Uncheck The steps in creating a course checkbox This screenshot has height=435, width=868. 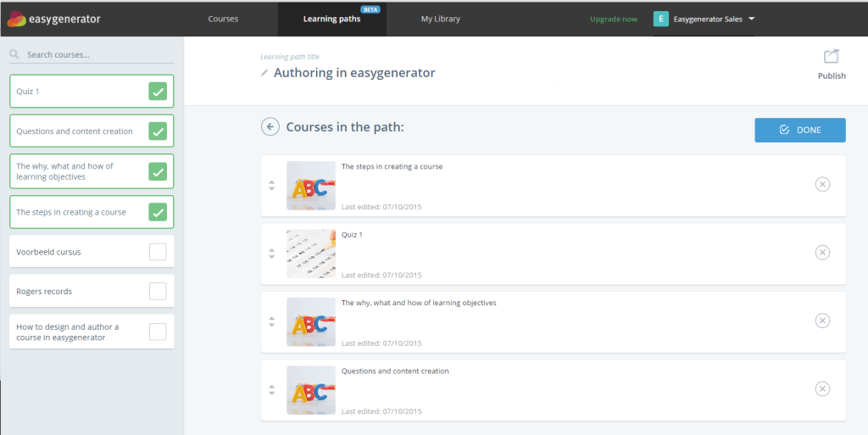coord(158,212)
